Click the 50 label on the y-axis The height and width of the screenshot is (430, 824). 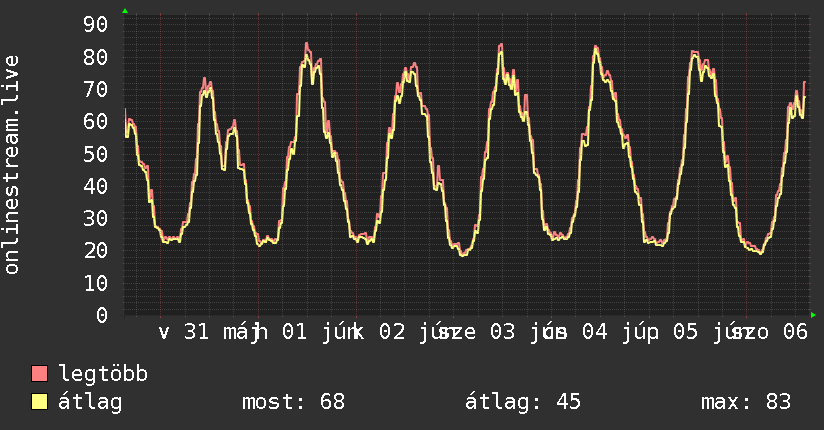(96, 153)
